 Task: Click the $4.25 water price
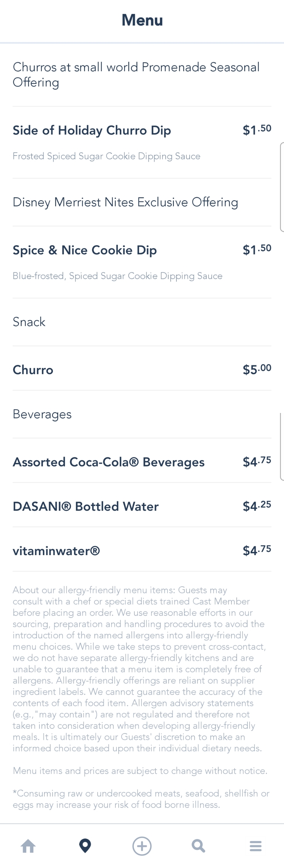tap(257, 506)
